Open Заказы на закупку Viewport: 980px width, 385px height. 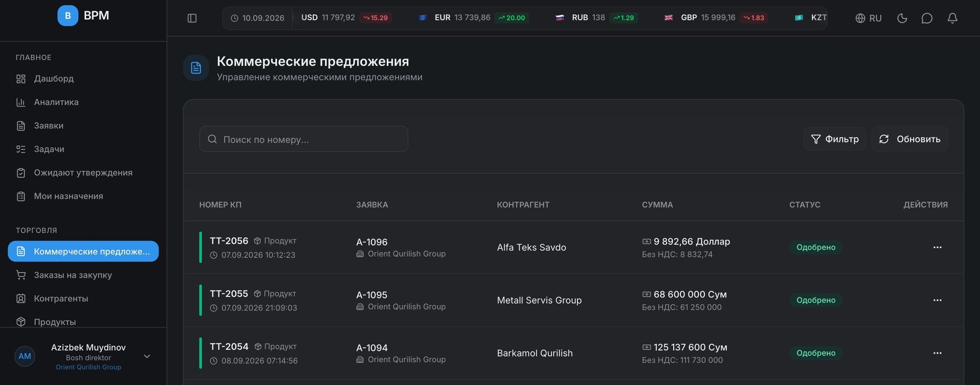click(83, 275)
